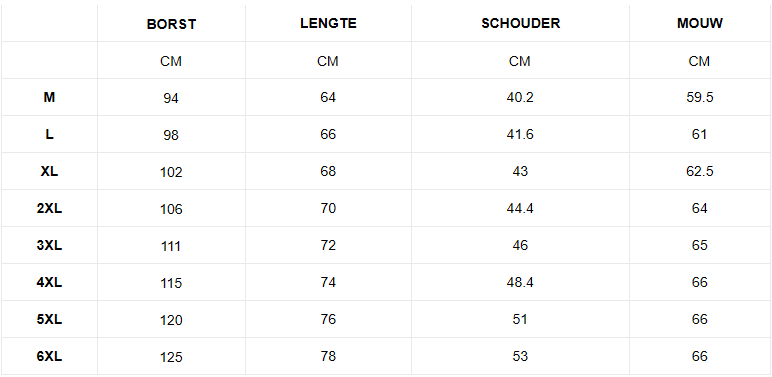Select the XL size row label

point(49,171)
